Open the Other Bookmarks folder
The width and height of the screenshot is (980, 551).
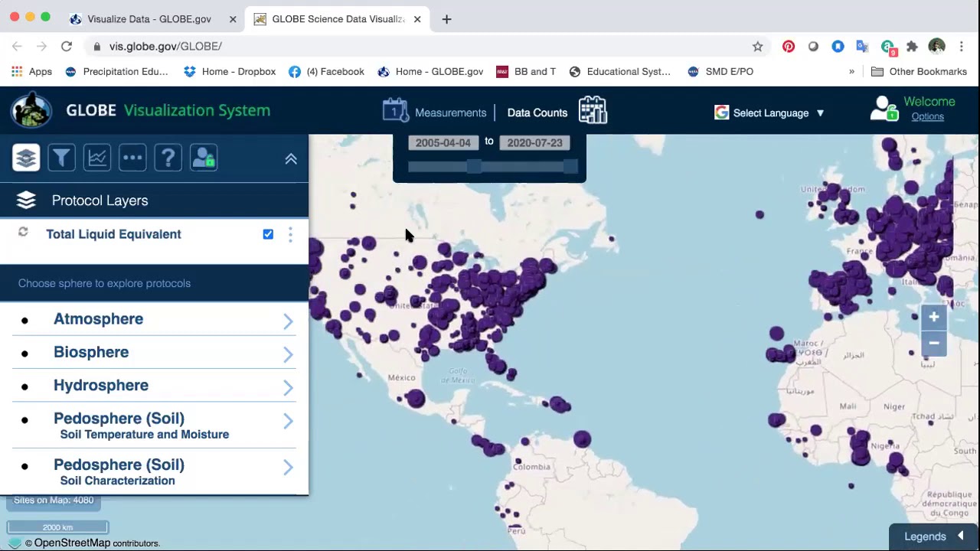(919, 71)
